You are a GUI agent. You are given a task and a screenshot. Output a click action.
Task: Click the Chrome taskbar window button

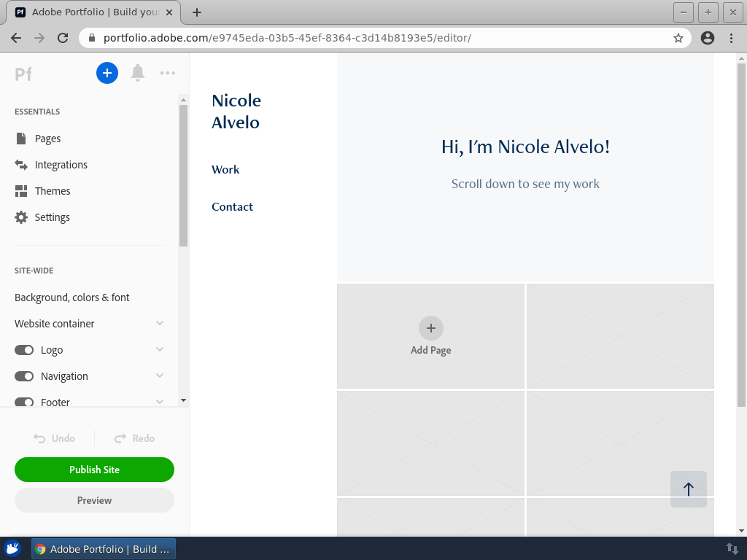tap(104, 548)
